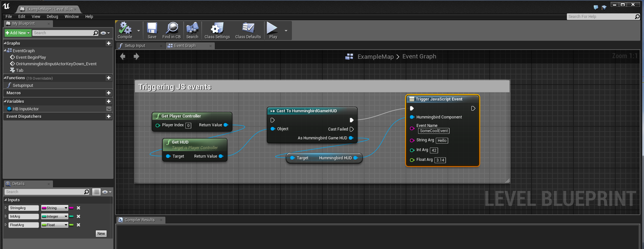
Task: Open Compile options dropdown arrow
Action: coord(139,31)
